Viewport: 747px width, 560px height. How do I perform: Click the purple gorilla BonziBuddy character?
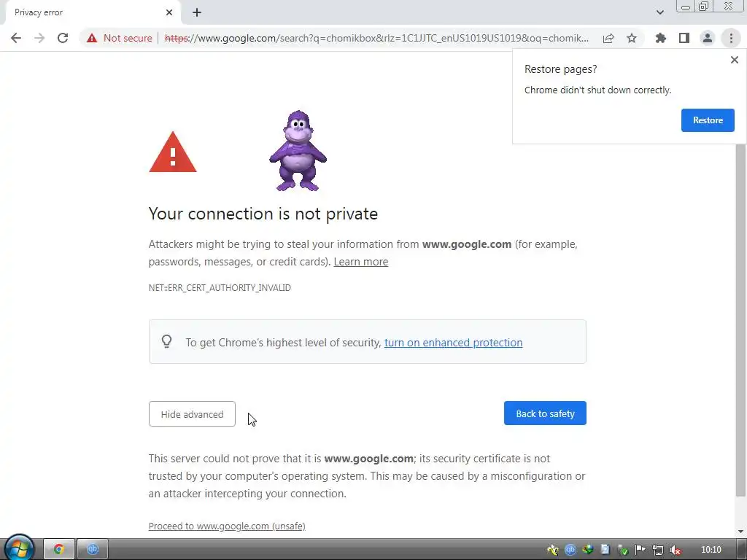tap(298, 150)
